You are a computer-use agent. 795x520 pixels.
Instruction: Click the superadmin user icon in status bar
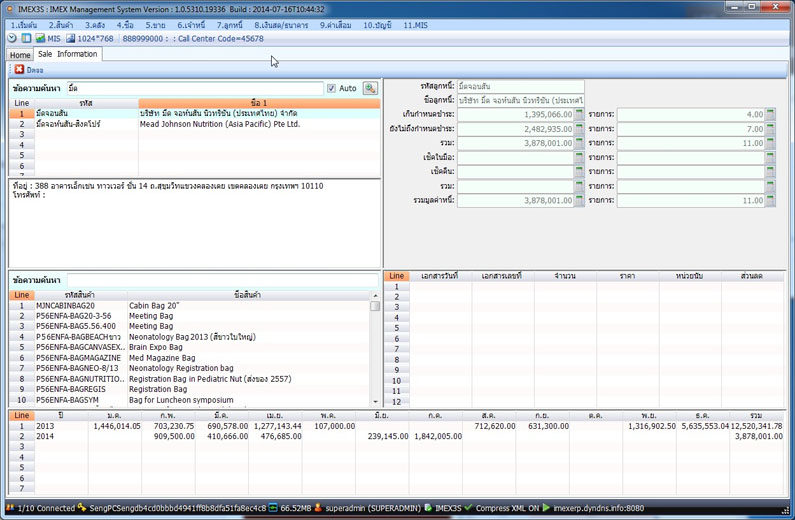[x=319, y=508]
